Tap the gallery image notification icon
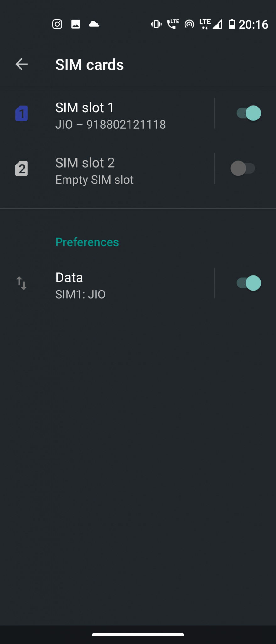 pyautogui.click(x=75, y=24)
